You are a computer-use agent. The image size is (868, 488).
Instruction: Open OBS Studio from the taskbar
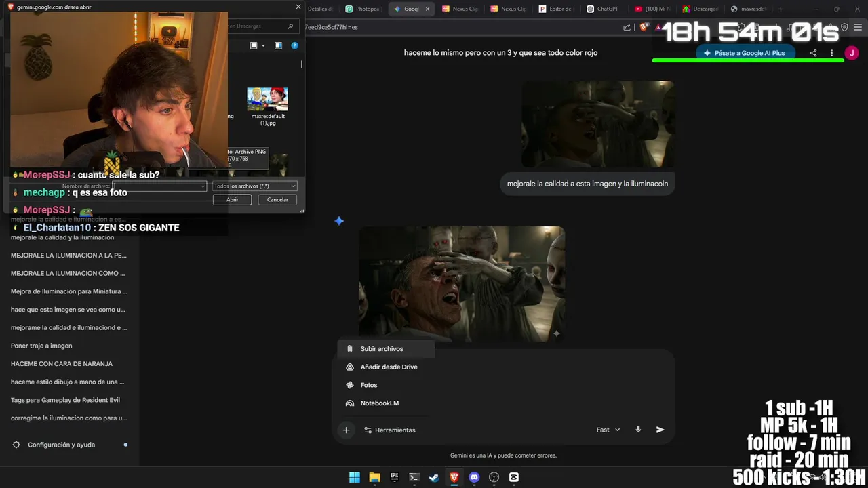(x=494, y=477)
